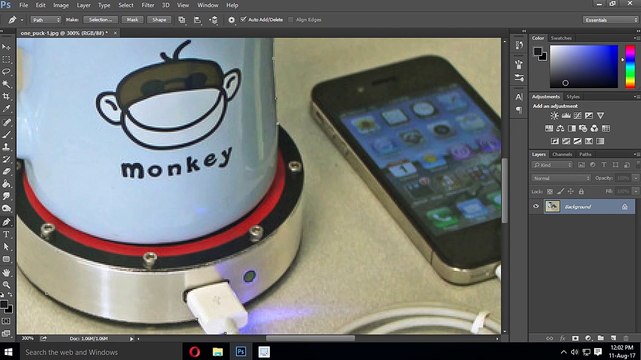Viewport: 641px width, 360px height.
Task: Add a Curves adjustment
Action: click(x=577, y=116)
